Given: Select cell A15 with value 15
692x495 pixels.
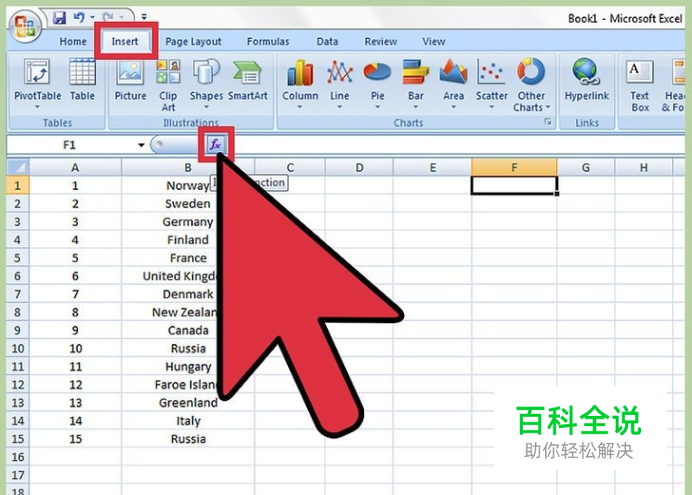Looking at the screenshot, I should 75,439.
